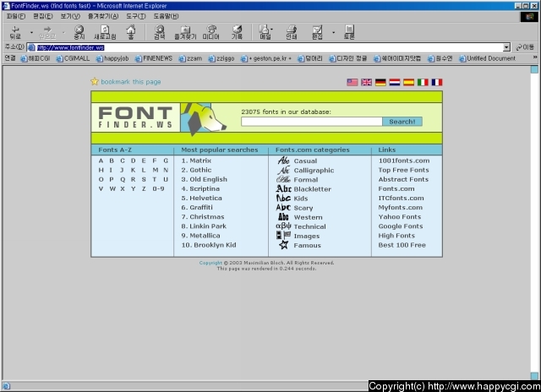This screenshot has height=392, width=541.
Task: Select the Spanish flag language icon
Action: (x=409, y=82)
